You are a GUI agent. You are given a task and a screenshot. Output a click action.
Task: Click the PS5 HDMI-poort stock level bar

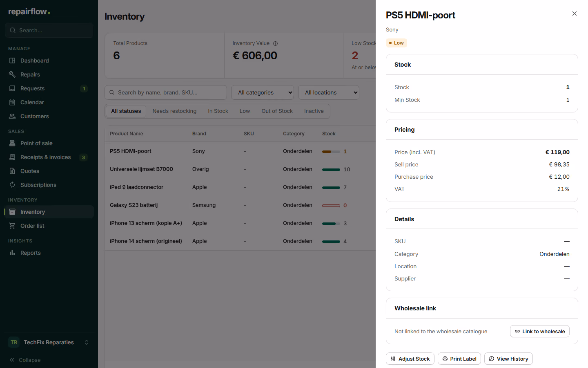[331, 151]
